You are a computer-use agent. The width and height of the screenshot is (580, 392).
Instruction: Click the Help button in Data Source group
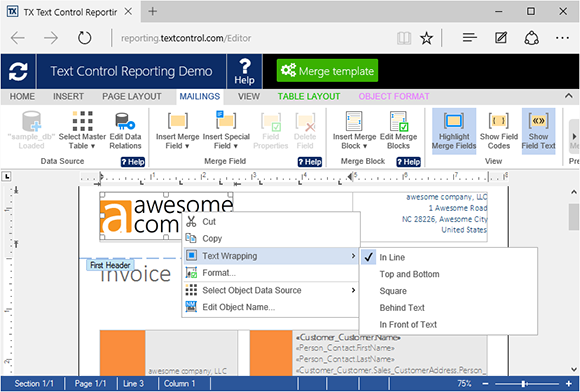pos(133,162)
